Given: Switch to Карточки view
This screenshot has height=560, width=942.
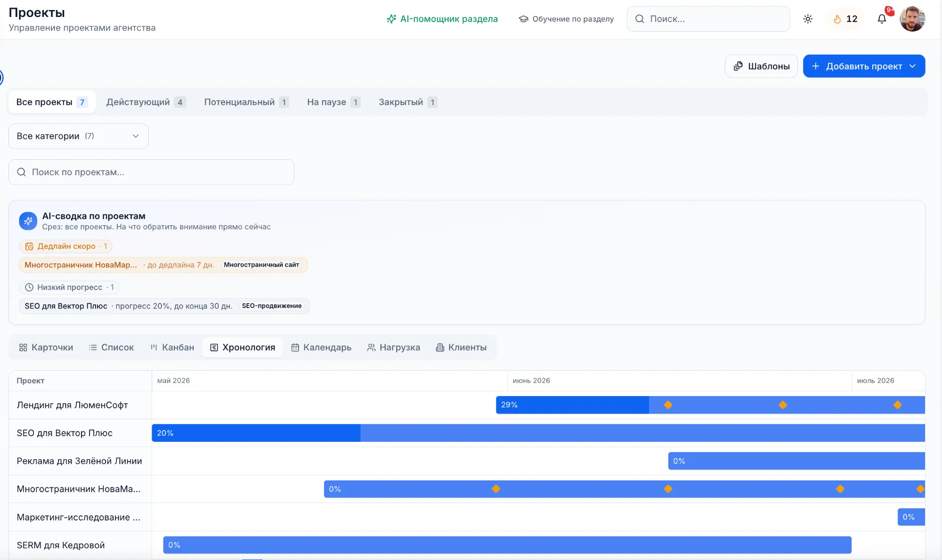Looking at the screenshot, I should point(46,348).
